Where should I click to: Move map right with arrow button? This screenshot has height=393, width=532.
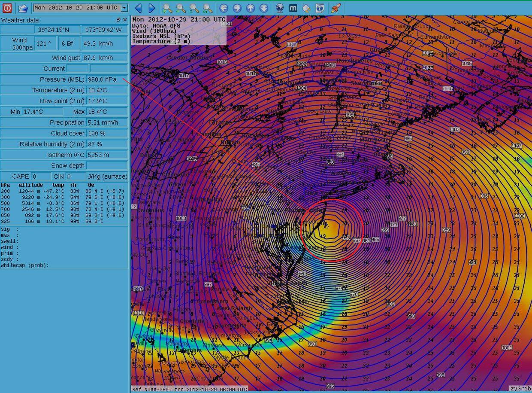click(237, 8)
